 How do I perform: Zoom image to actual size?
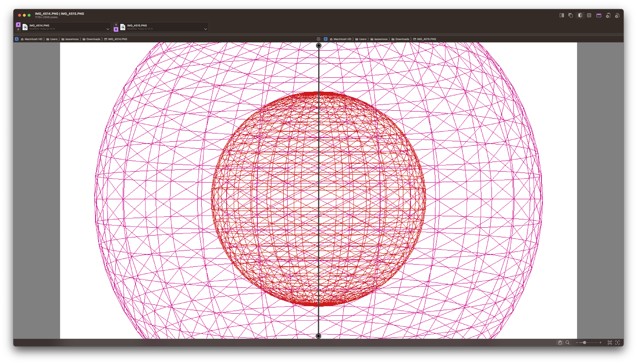tap(617, 343)
